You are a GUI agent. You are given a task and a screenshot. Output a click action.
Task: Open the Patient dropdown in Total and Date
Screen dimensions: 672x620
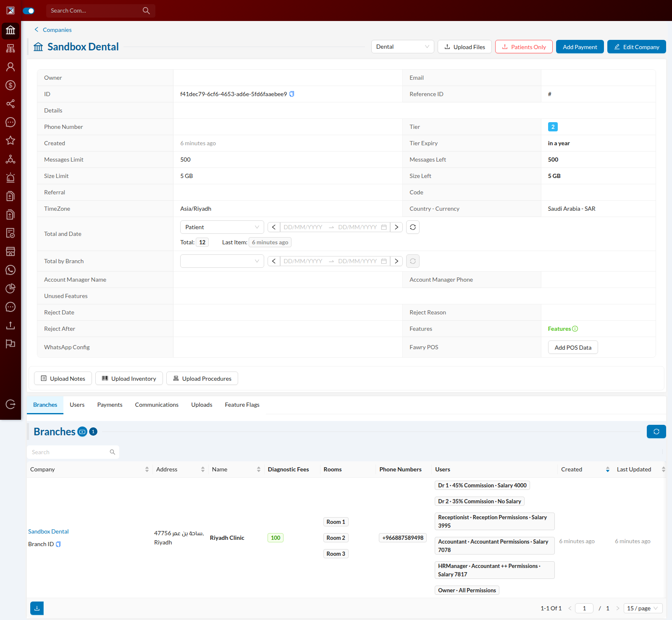click(x=222, y=227)
